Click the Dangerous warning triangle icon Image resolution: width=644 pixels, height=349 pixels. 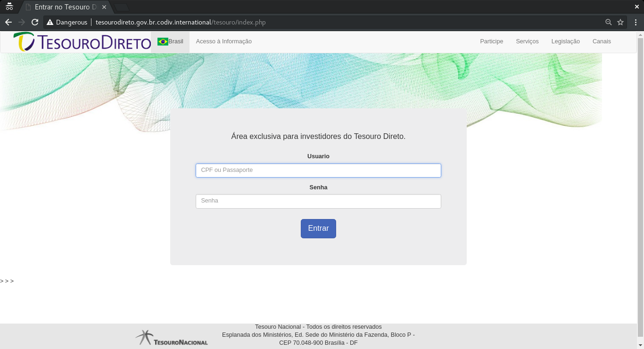(50, 22)
